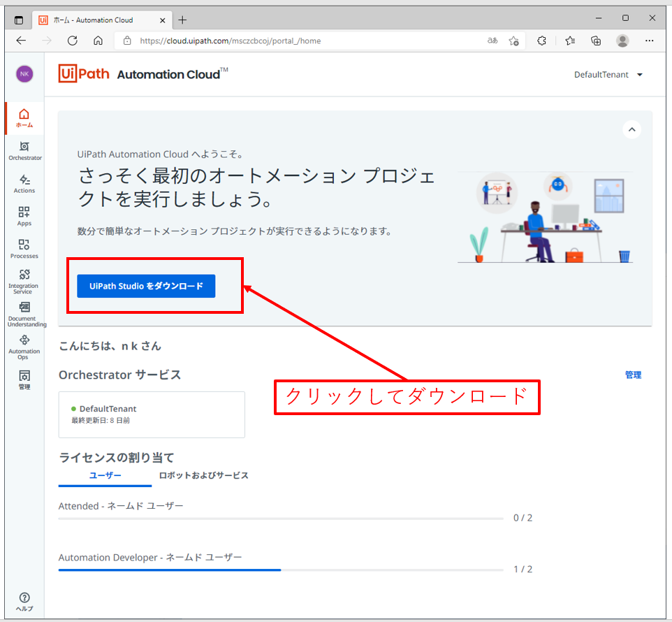Click the Automation Developer license progress bar

click(x=281, y=570)
